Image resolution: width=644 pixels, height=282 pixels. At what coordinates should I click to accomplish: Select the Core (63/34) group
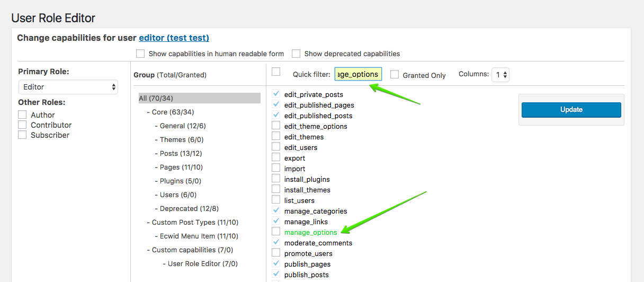173,112
